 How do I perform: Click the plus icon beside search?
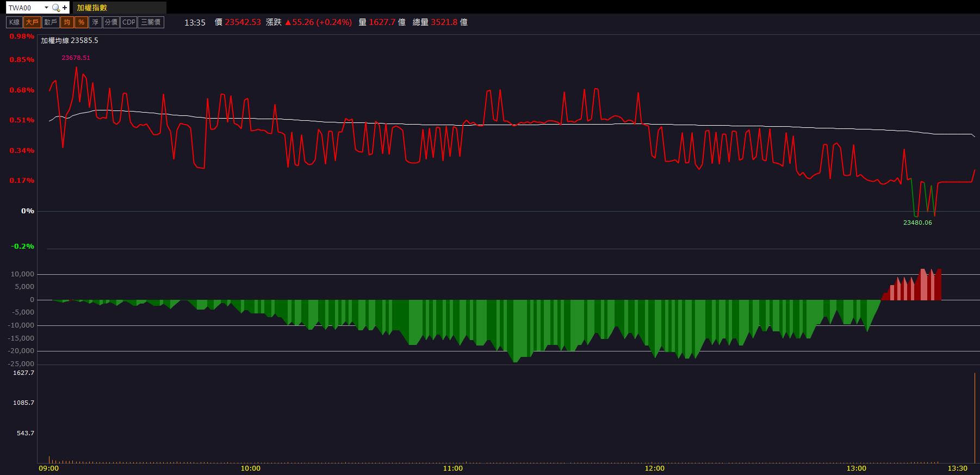click(65, 8)
